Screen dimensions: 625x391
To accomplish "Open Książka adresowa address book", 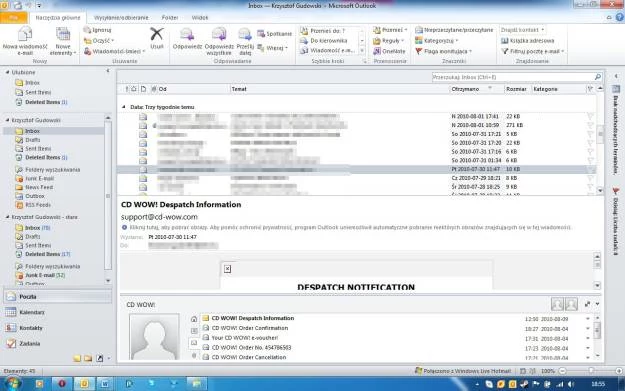I will (527, 41).
